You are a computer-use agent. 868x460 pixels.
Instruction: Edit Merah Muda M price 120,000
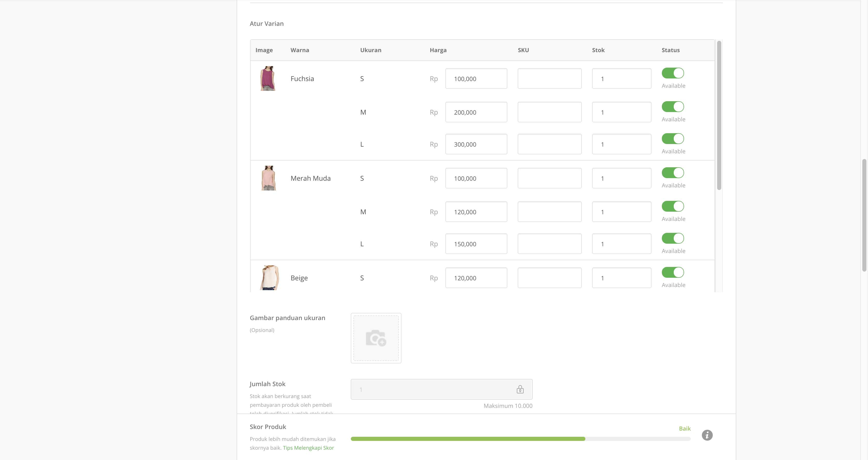tap(476, 212)
